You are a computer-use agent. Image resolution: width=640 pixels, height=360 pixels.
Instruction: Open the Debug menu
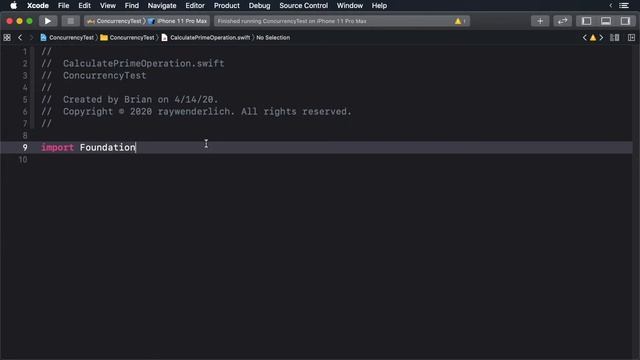click(260, 6)
